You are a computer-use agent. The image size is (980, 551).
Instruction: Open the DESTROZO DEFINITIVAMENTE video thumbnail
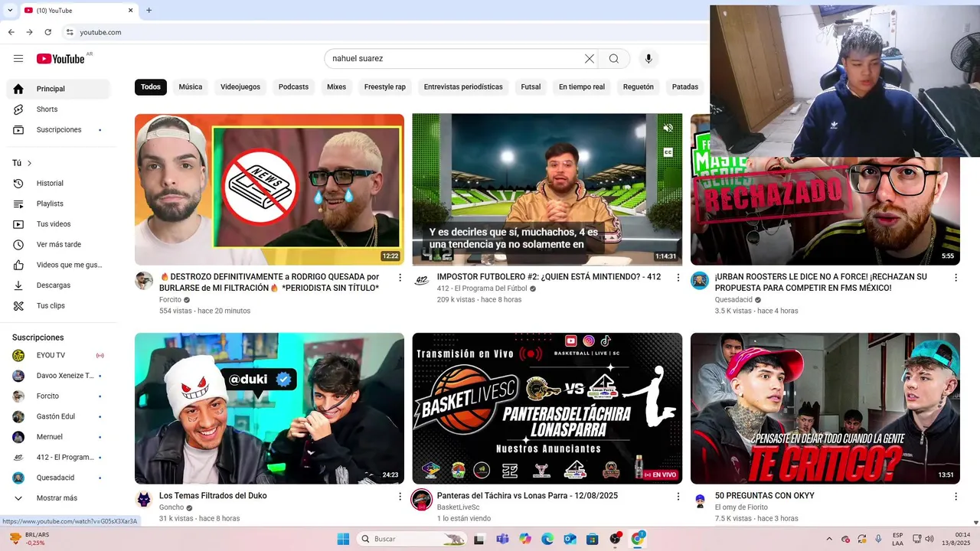coord(269,190)
